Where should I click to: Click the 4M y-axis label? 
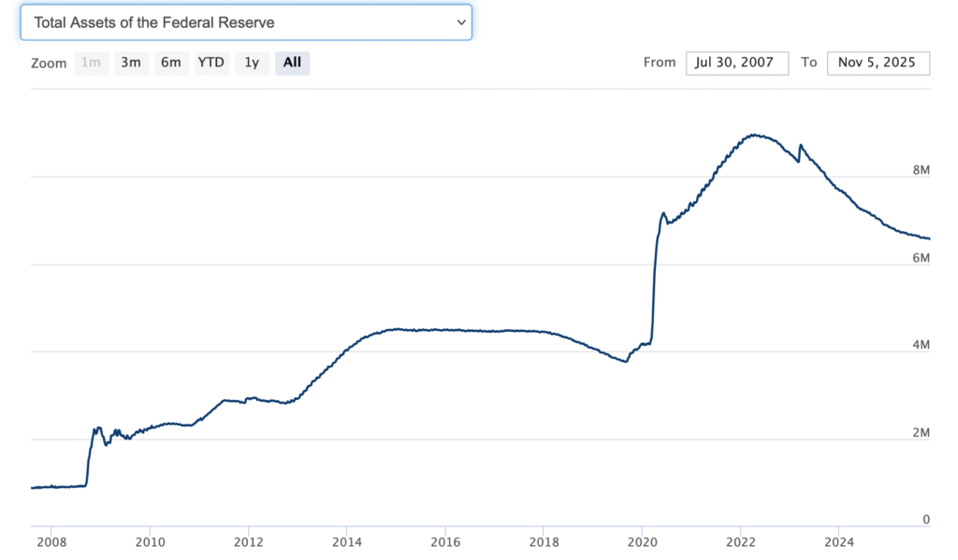921,346
